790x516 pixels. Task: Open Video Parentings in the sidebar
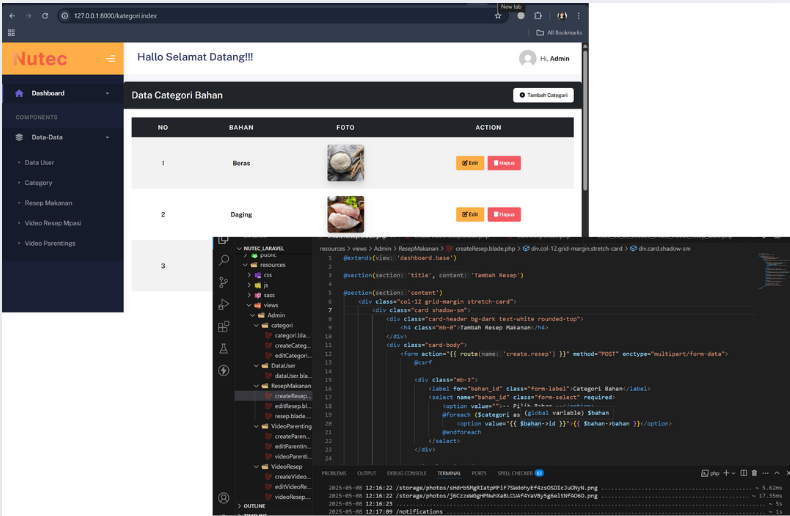(50, 243)
